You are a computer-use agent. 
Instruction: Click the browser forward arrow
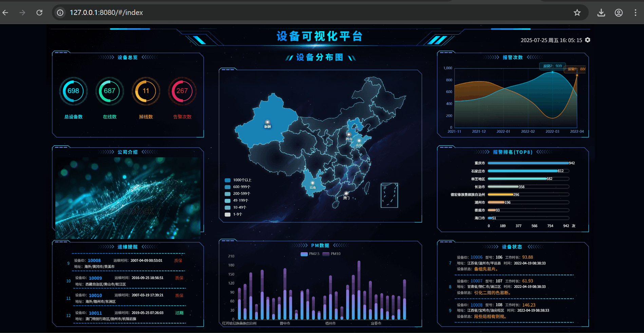point(22,13)
